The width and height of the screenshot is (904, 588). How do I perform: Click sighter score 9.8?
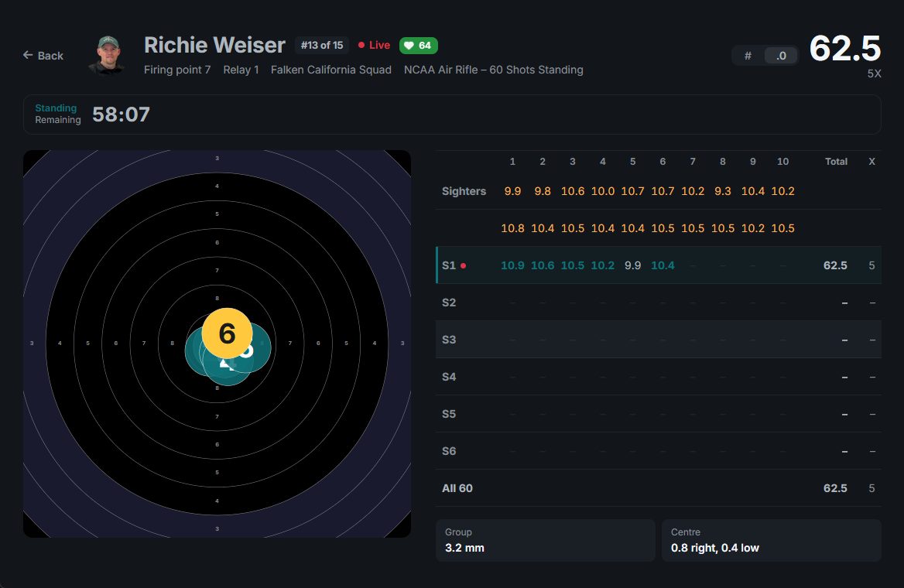543,191
